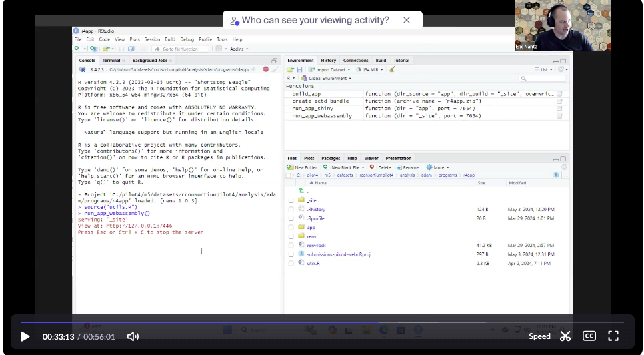Open 'Who can see your viewing activity?' link

(x=315, y=20)
